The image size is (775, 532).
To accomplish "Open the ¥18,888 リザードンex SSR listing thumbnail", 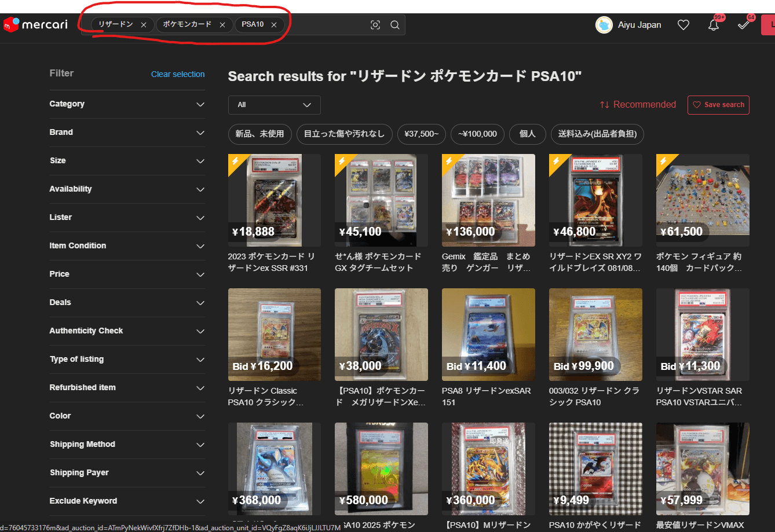I will [274, 200].
